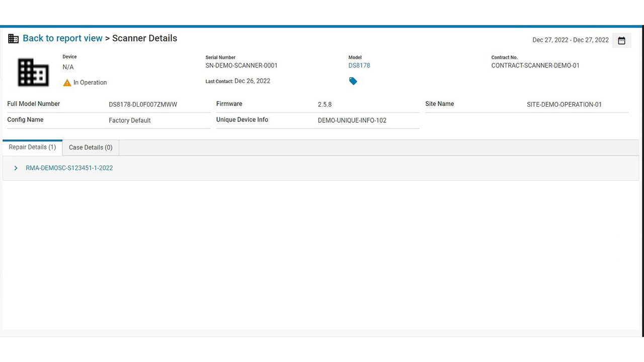Click Last Contact date Dec 26, 2022

coord(252,81)
